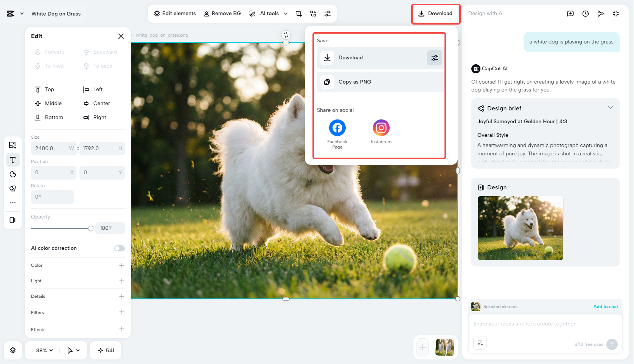Open the generated Design thumbnail
This screenshot has width=634, height=364.
click(x=521, y=228)
